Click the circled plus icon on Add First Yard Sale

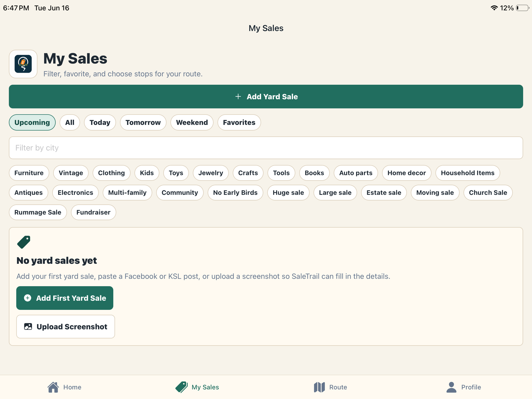(x=28, y=298)
